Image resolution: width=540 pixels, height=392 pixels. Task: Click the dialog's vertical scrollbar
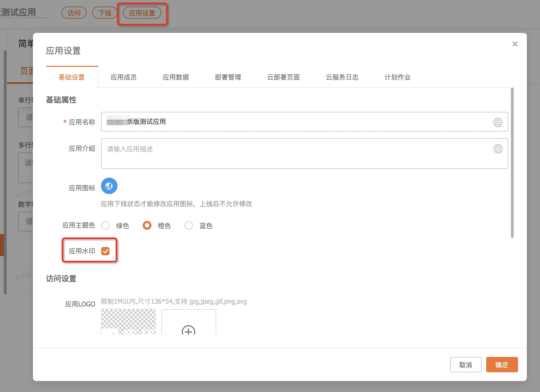(x=512, y=163)
